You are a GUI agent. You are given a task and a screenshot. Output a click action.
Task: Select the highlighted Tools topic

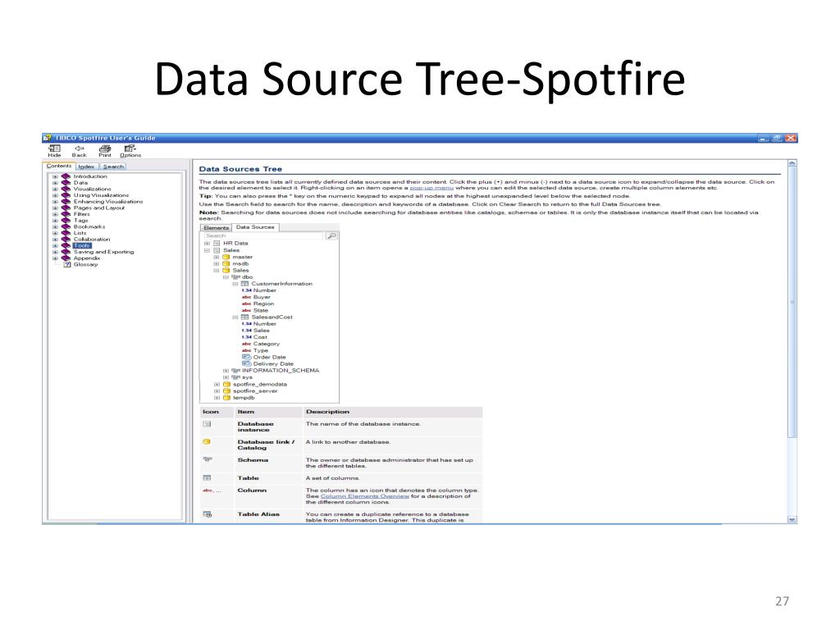(82, 246)
